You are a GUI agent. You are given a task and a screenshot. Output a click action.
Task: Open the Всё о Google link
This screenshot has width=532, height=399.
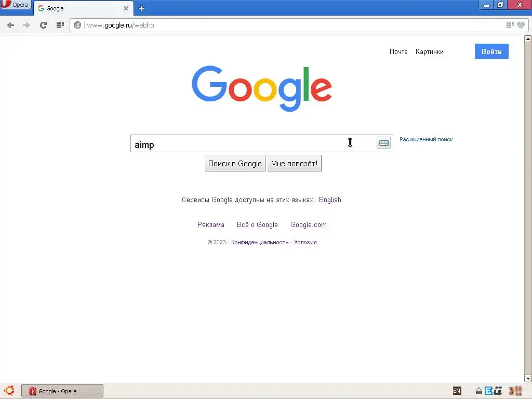pos(257,224)
